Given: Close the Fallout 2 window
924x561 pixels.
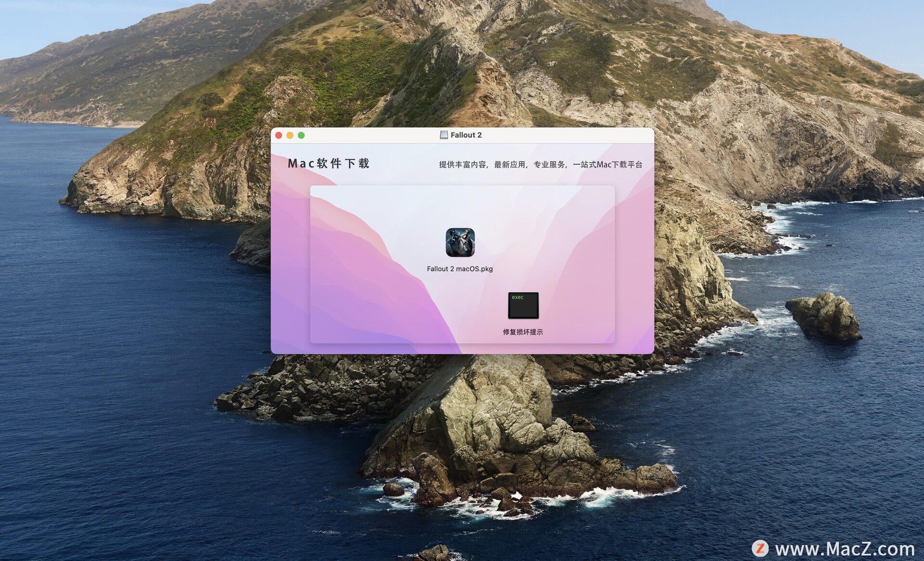Looking at the screenshot, I should [x=279, y=135].
